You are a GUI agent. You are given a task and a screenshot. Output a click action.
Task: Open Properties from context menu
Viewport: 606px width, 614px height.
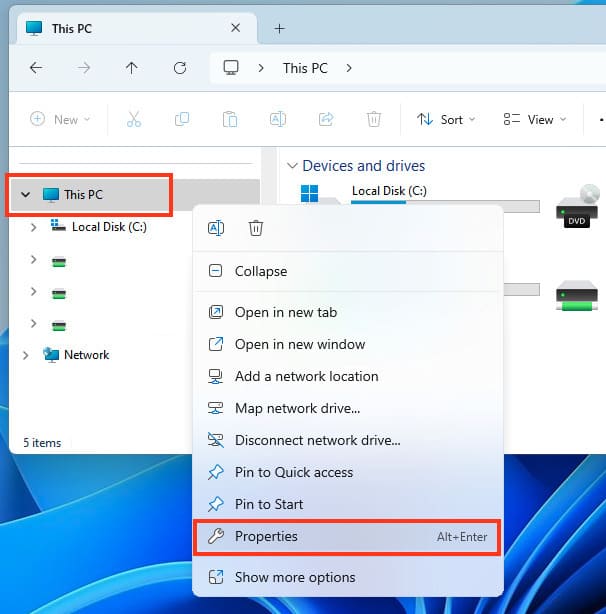347,536
